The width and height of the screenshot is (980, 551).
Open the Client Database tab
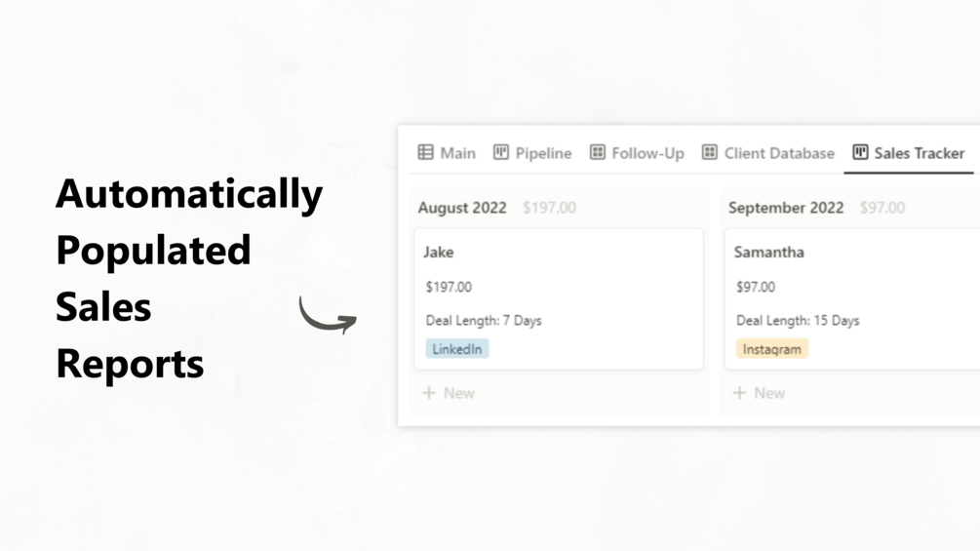point(779,153)
